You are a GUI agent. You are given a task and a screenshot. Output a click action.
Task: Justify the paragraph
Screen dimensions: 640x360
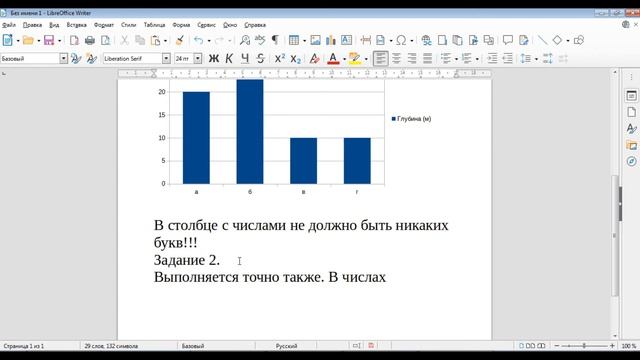click(x=427, y=59)
